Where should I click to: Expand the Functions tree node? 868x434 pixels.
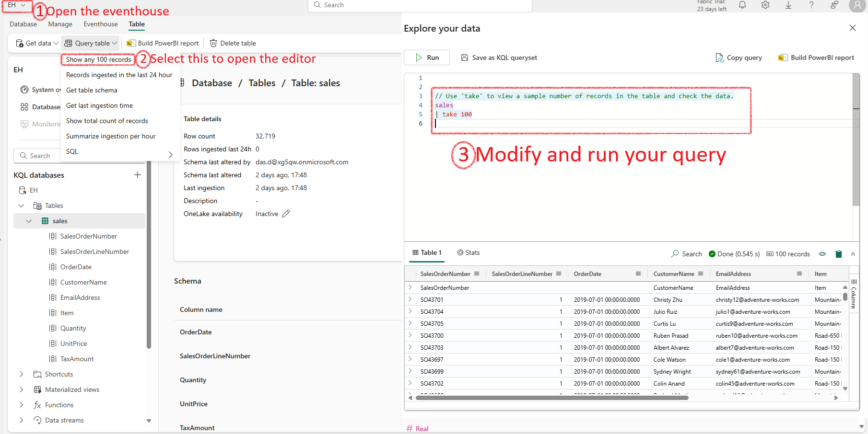pos(21,405)
